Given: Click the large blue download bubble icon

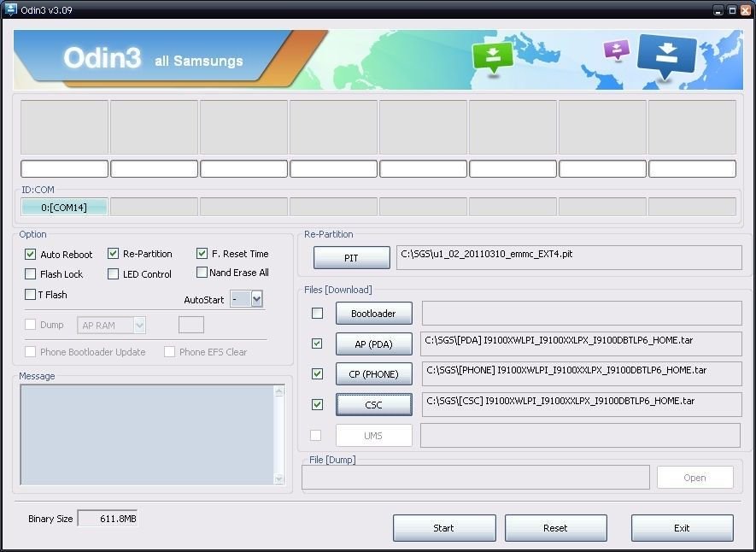Looking at the screenshot, I should 667,56.
